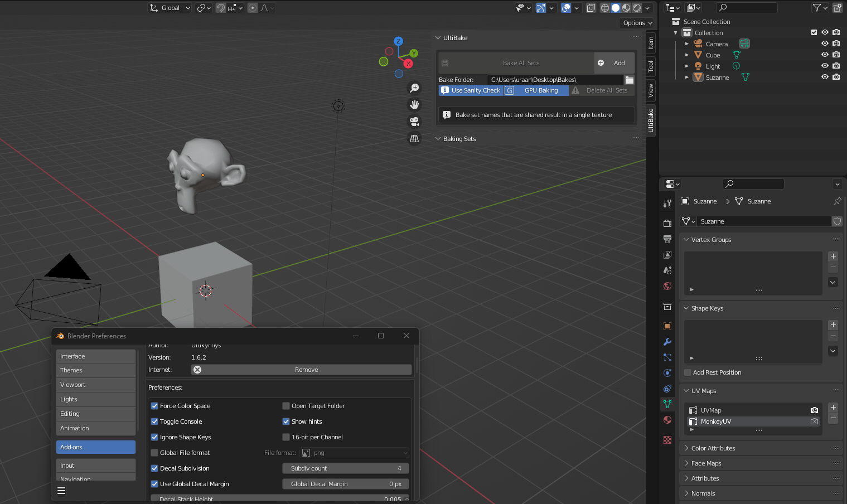Image resolution: width=847 pixels, height=504 pixels.
Task: Hide the Cube in the viewport
Action: [x=825, y=55]
